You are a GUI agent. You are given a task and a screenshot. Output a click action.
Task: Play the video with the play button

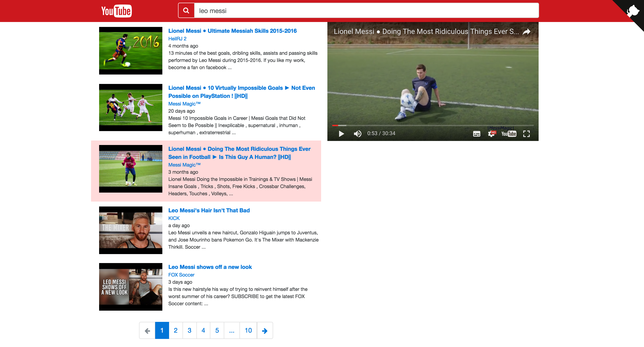pos(341,134)
